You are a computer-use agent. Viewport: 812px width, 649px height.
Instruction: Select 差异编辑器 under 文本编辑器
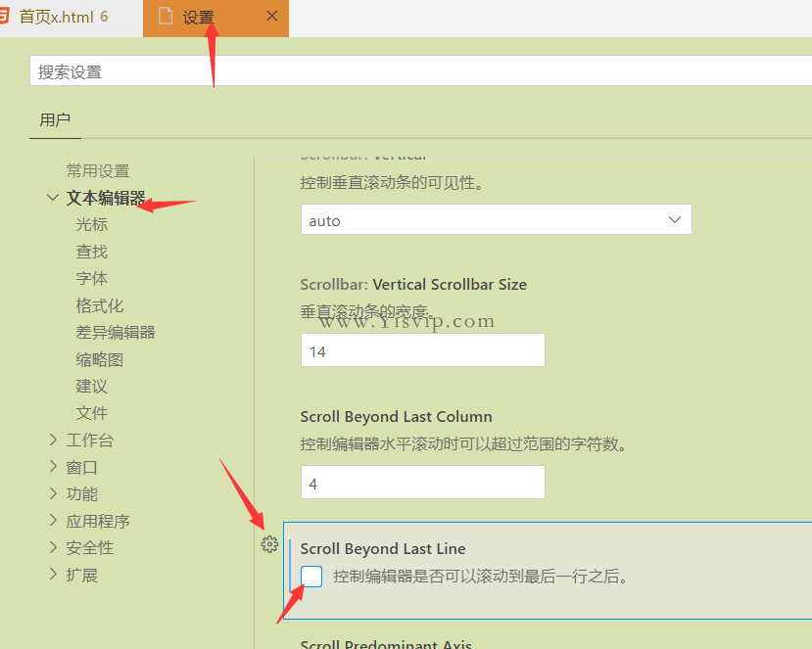click(x=116, y=332)
